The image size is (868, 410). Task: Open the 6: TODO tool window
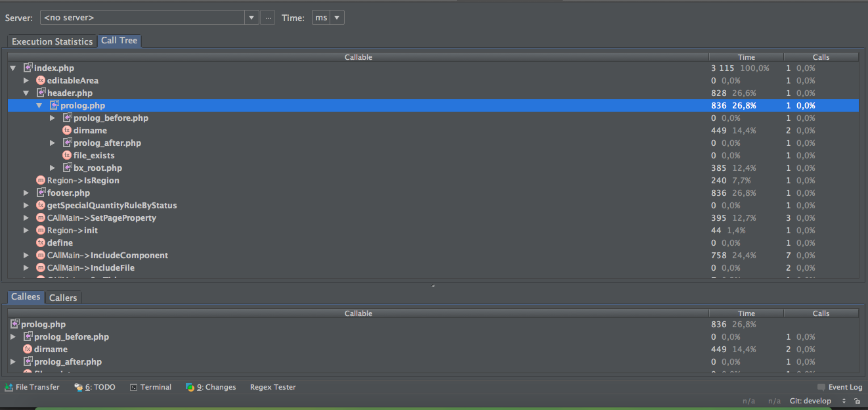95,387
